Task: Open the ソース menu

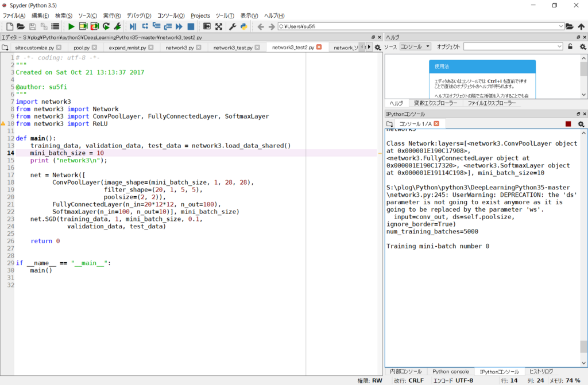Action: pyautogui.click(x=87, y=15)
